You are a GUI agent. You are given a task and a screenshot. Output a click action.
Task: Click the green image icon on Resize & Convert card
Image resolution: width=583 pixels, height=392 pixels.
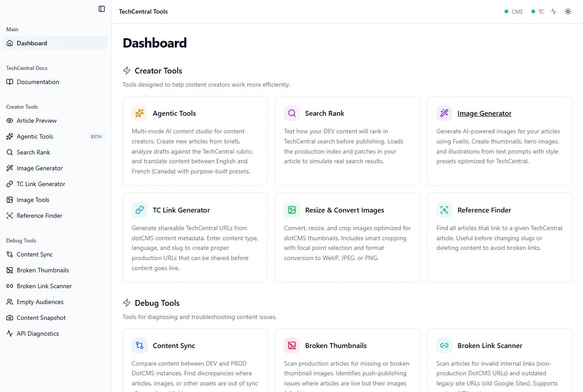pos(292,210)
